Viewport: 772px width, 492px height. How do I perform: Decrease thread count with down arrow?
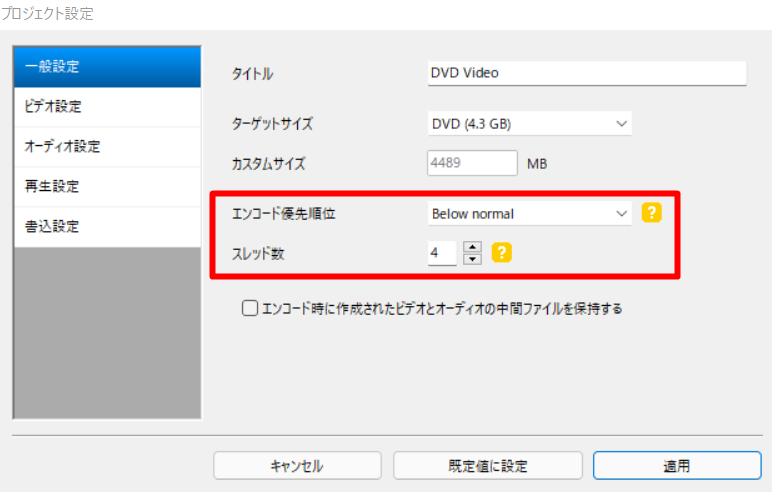[472, 259]
